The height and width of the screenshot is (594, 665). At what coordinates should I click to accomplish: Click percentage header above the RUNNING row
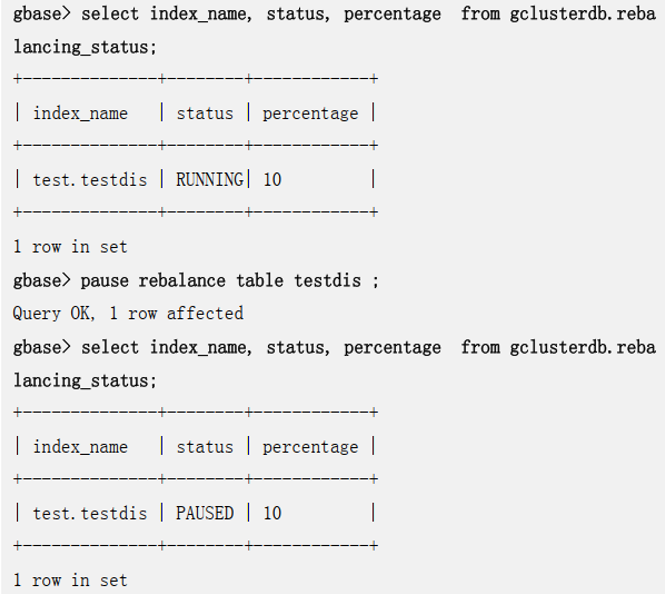point(310,114)
